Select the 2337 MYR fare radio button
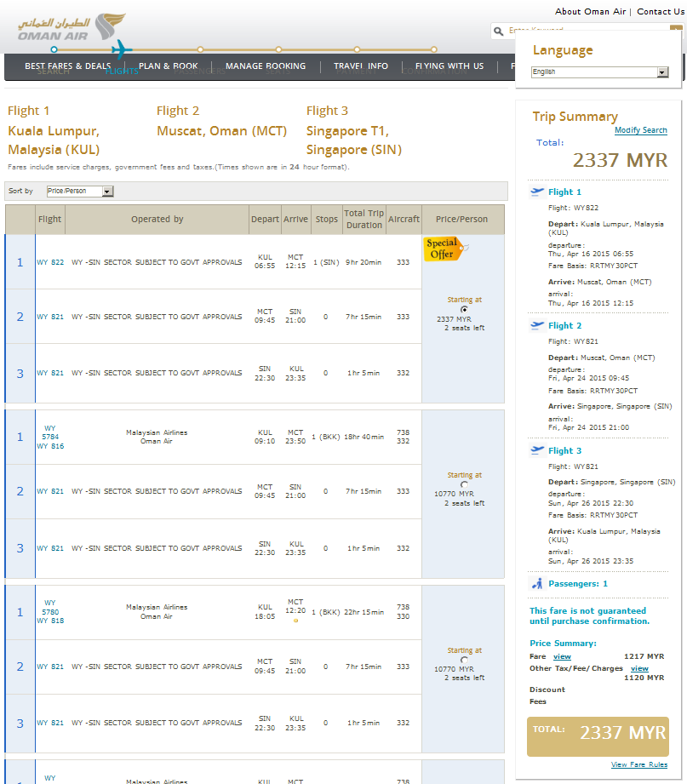The height and width of the screenshot is (784, 687). (x=464, y=310)
